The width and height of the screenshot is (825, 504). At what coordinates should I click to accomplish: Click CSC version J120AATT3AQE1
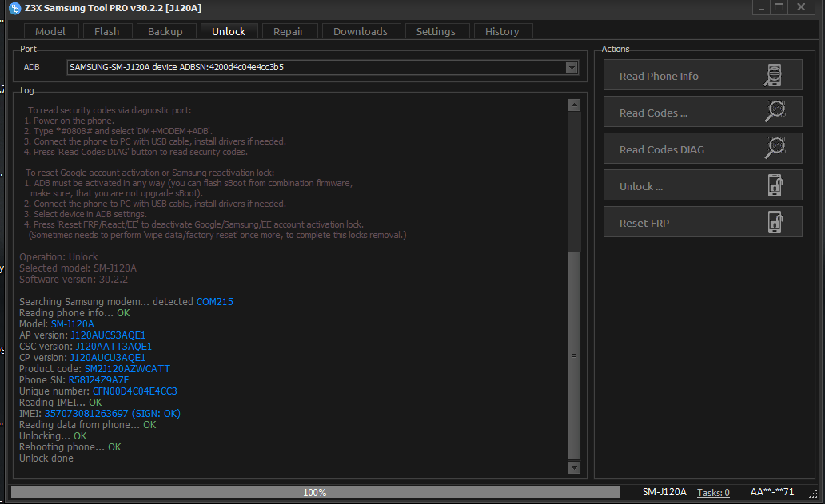[x=114, y=347]
